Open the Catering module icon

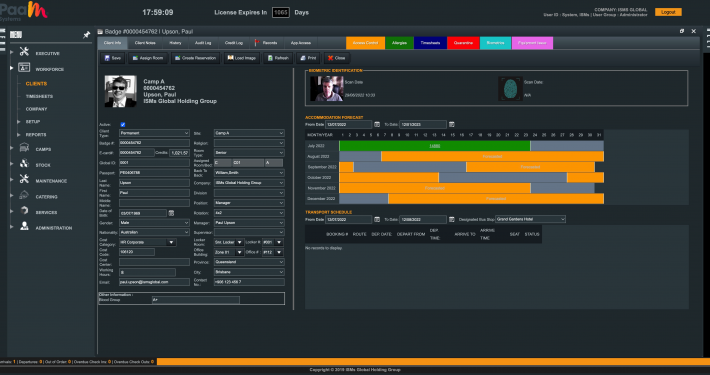(24, 196)
